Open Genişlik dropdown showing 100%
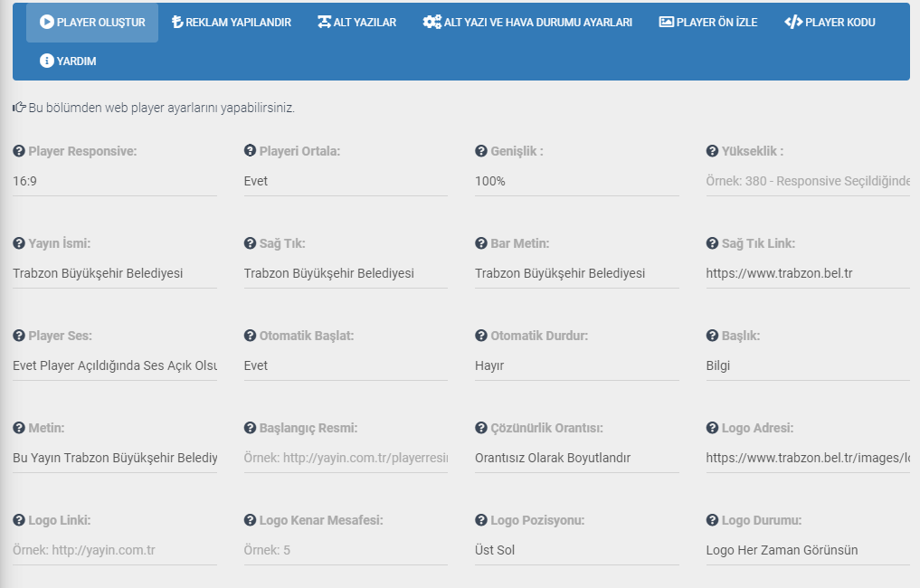Screen dimensions: 920x588 (577, 181)
